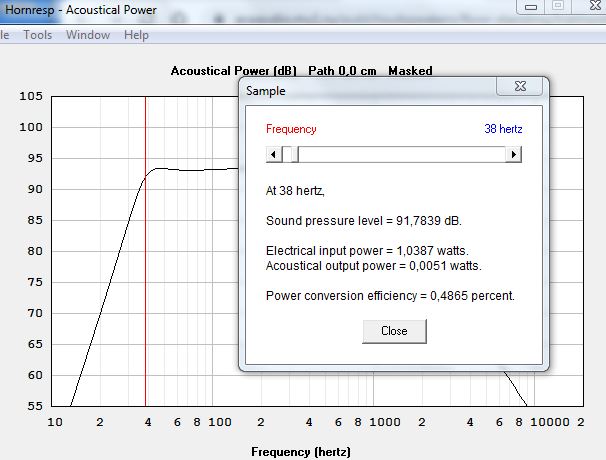Click the 'At 38 hertz,' text
Viewport: 606px width, 460px height.
pyautogui.click(x=295, y=191)
